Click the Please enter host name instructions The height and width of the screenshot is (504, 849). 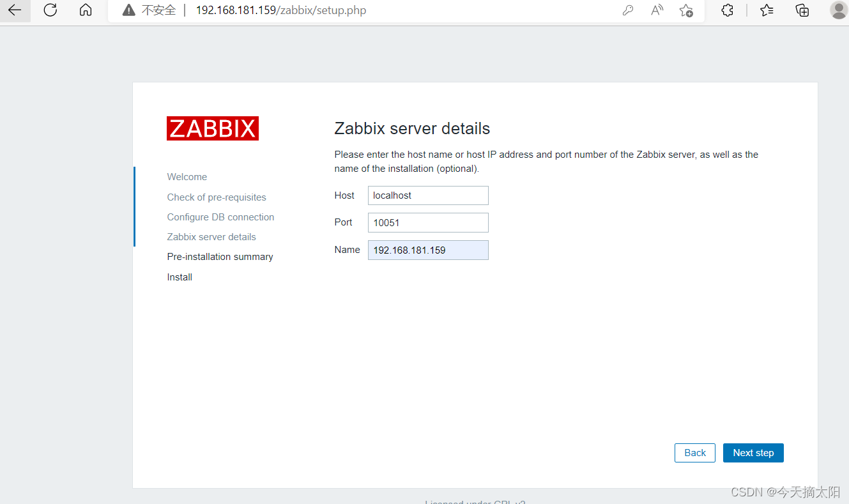click(546, 162)
